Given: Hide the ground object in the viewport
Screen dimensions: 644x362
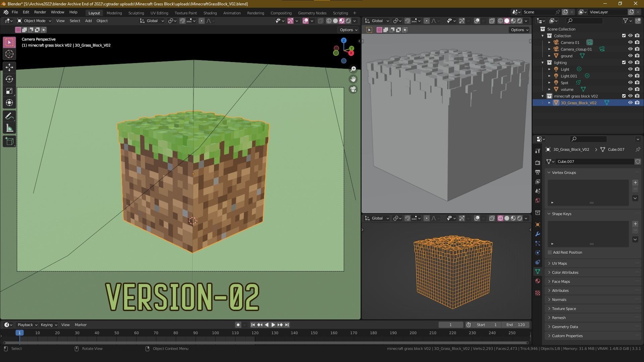Looking at the screenshot, I should tap(630, 56).
